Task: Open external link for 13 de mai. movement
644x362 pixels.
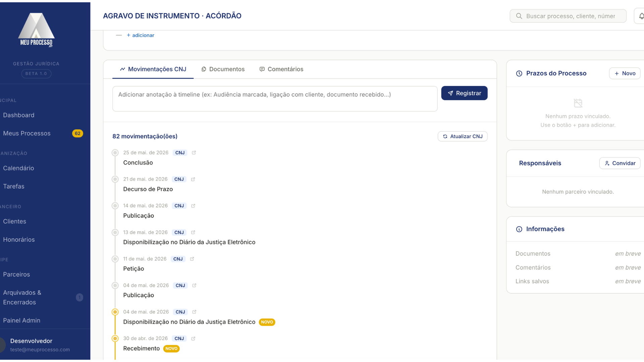Action: tap(193, 232)
